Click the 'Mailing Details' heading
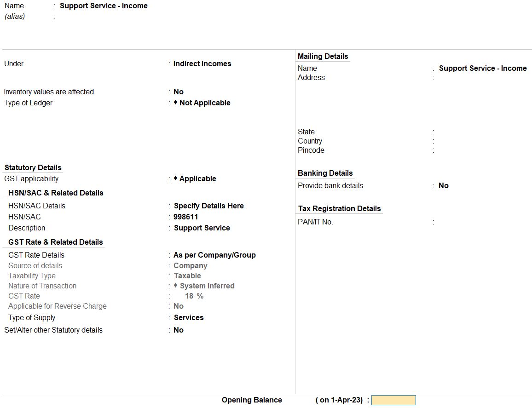The height and width of the screenshot is (408, 532). [323, 56]
